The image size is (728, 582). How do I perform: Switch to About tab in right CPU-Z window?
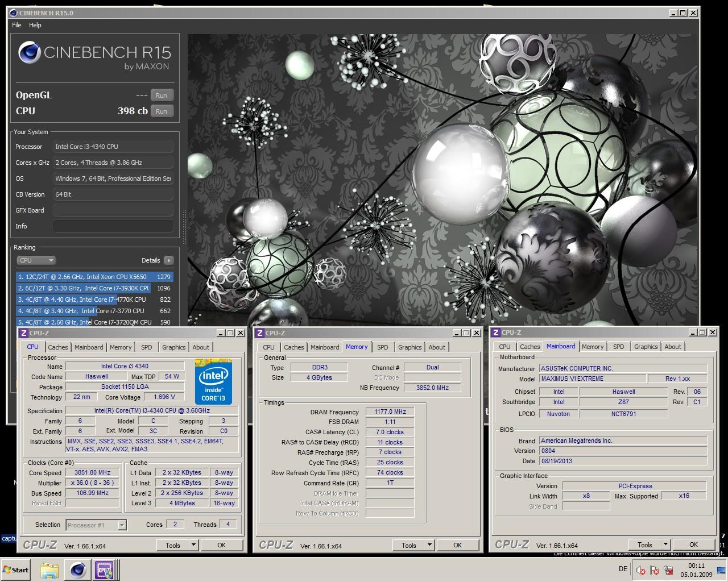pyautogui.click(x=673, y=347)
